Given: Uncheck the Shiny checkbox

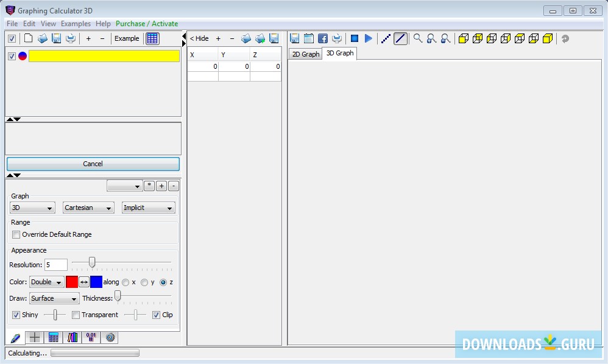Looking at the screenshot, I should pos(16,315).
